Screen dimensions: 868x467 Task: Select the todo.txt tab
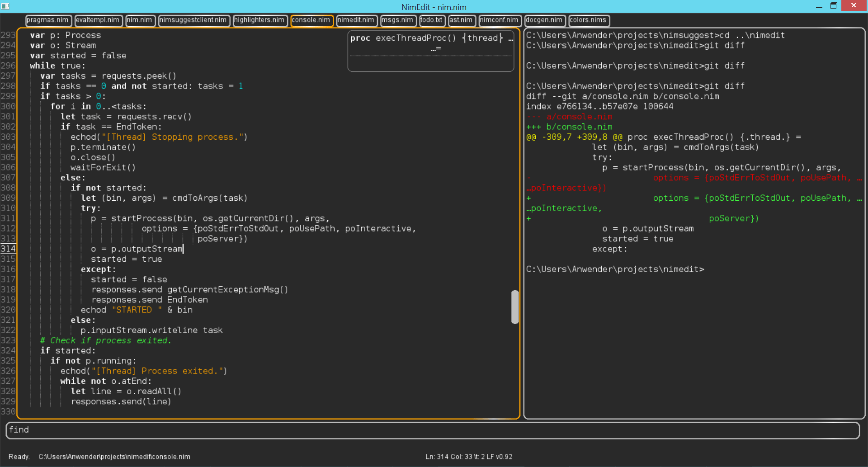point(432,20)
